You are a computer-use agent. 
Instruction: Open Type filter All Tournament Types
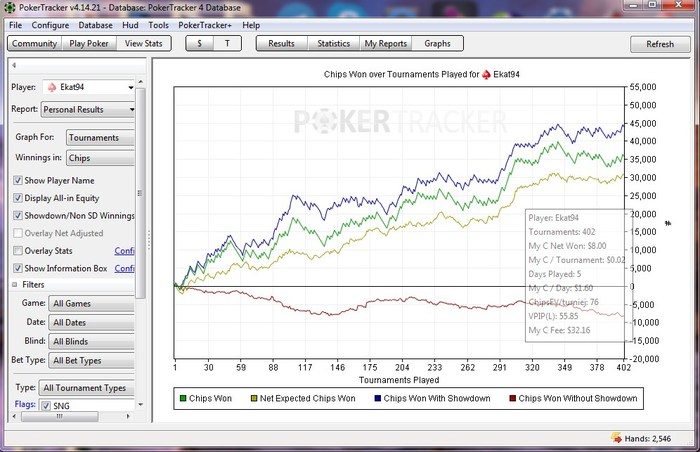click(87, 388)
